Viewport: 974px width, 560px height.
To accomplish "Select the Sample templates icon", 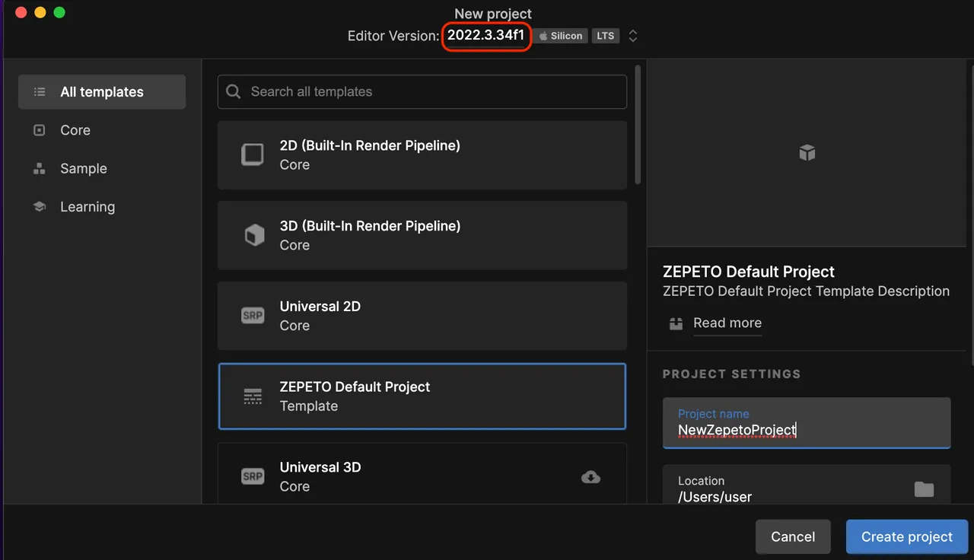I will click(39, 168).
